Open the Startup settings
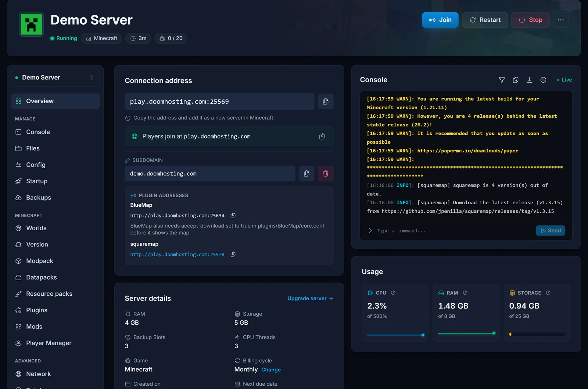The height and width of the screenshot is (389, 588). 55,181
